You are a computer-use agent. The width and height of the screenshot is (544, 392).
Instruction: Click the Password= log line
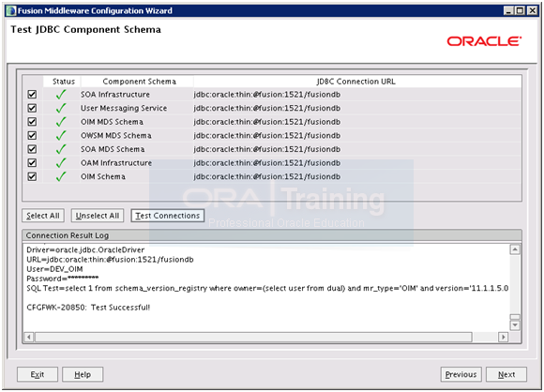click(x=63, y=279)
